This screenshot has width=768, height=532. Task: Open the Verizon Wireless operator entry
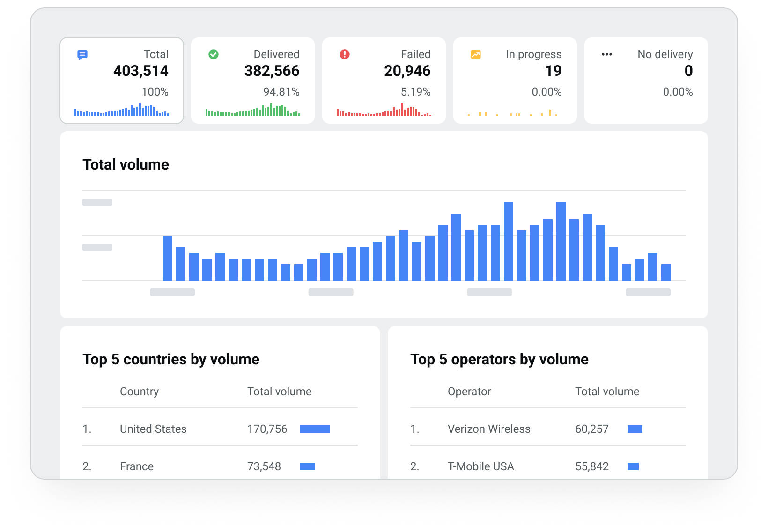tap(489, 429)
